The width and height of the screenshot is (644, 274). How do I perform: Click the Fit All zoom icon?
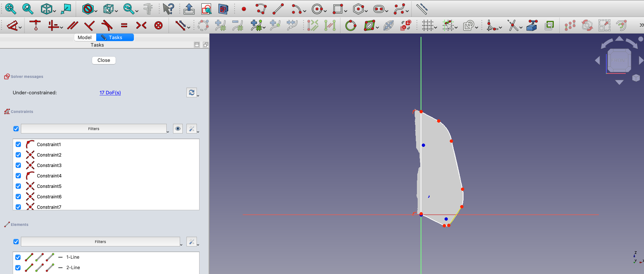coord(10,9)
